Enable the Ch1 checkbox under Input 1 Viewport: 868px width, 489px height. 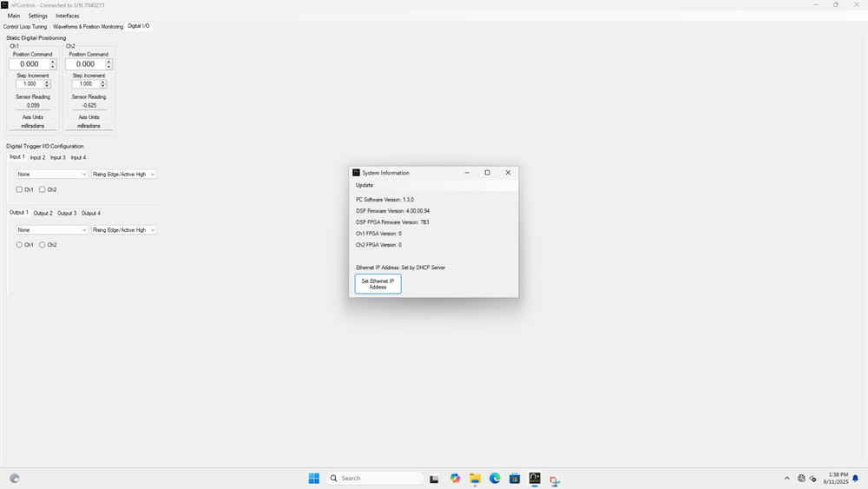click(x=20, y=189)
